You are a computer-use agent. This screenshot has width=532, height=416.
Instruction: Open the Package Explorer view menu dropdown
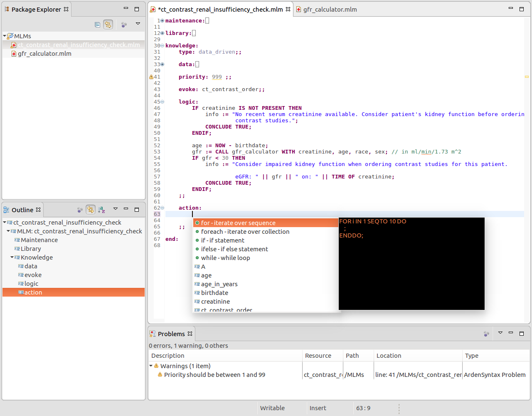pyautogui.click(x=138, y=24)
